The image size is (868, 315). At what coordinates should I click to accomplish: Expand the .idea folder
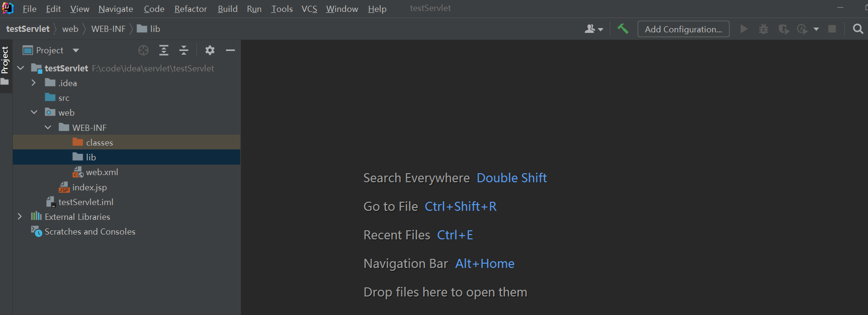[x=33, y=83]
